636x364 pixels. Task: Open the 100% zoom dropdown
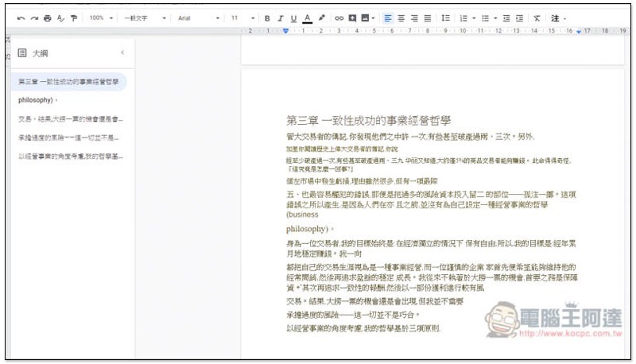click(100, 17)
